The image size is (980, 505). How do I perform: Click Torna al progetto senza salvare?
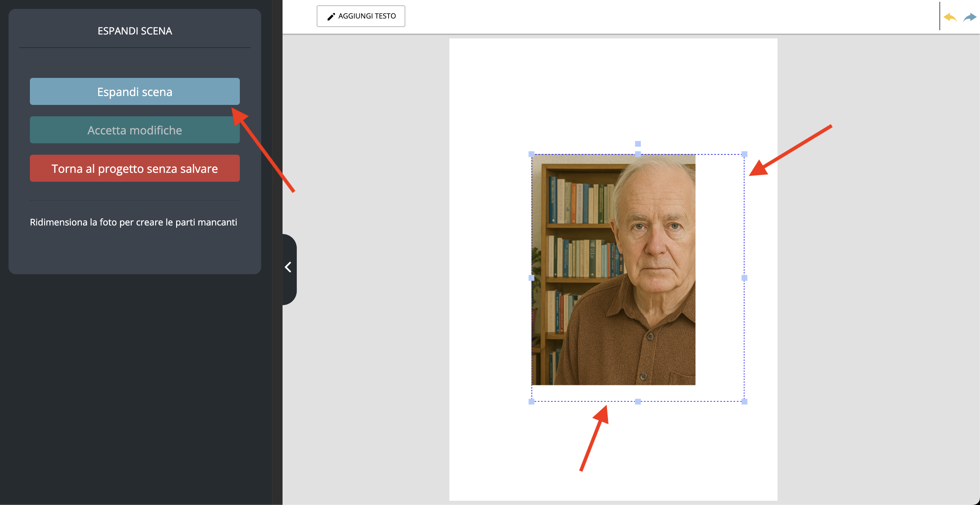pos(135,168)
